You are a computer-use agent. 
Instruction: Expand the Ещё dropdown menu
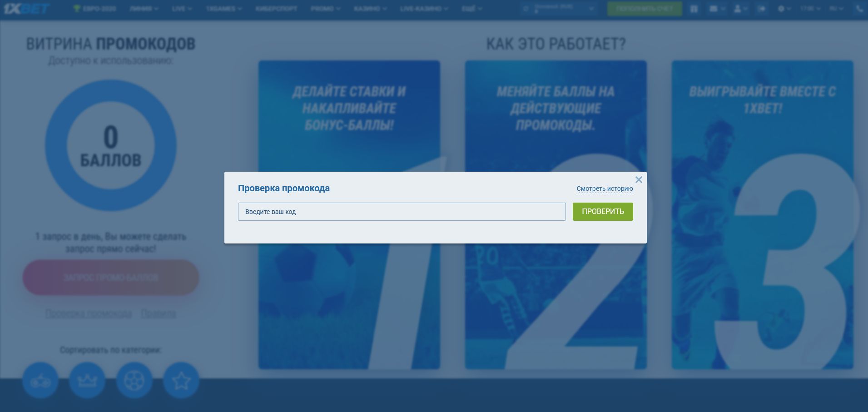coord(472,9)
